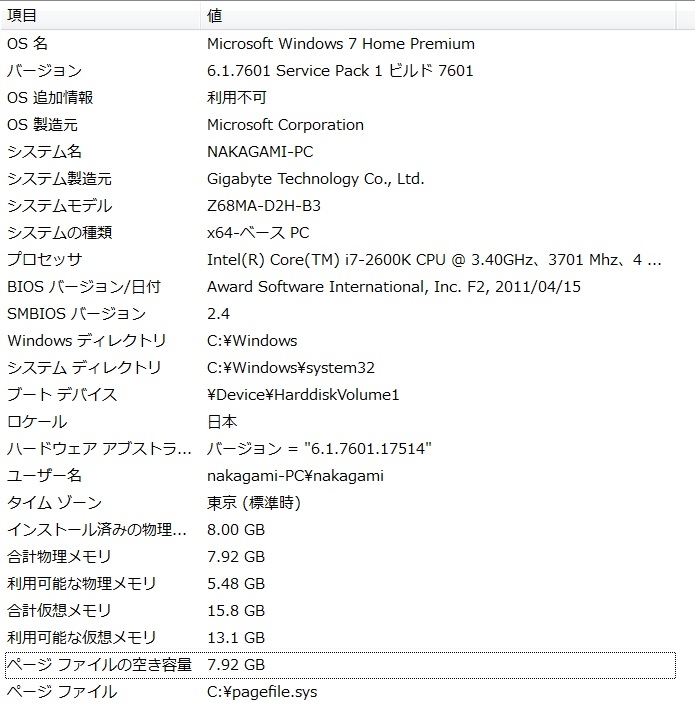Select the BIOS バージョン/日付 row label
Viewport: 695px width, 707px height.
[x=84, y=287]
